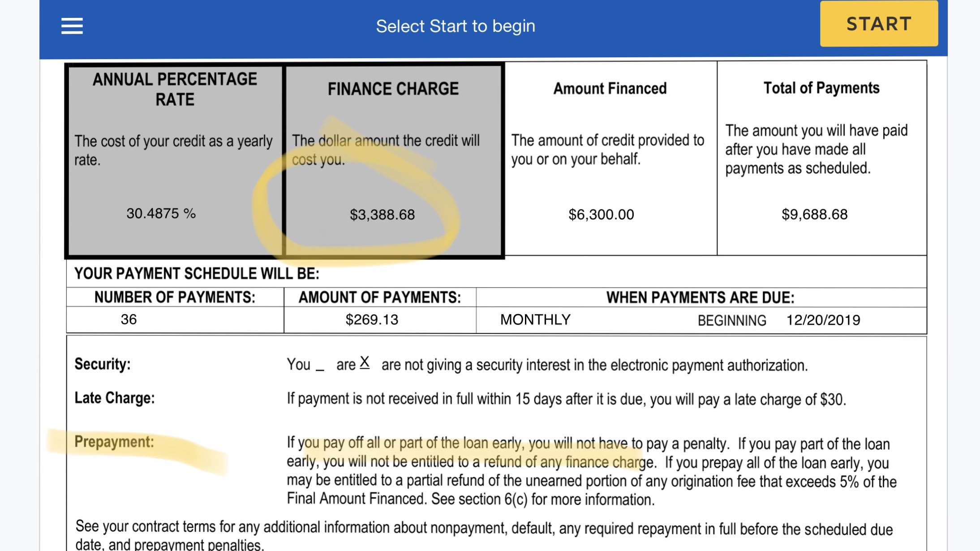Click the circled $3,388.68 finance charge
The width and height of the screenshot is (980, 551).
382,215
